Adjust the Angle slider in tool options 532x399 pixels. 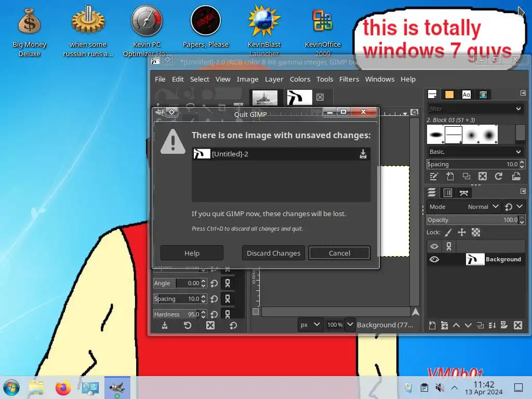click(x=177, y=283)
